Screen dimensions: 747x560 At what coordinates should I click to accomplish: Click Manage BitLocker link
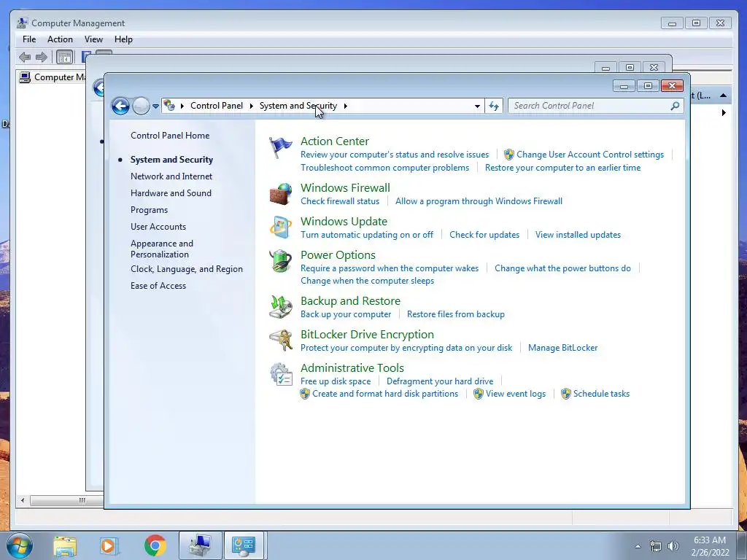point(562,348)
